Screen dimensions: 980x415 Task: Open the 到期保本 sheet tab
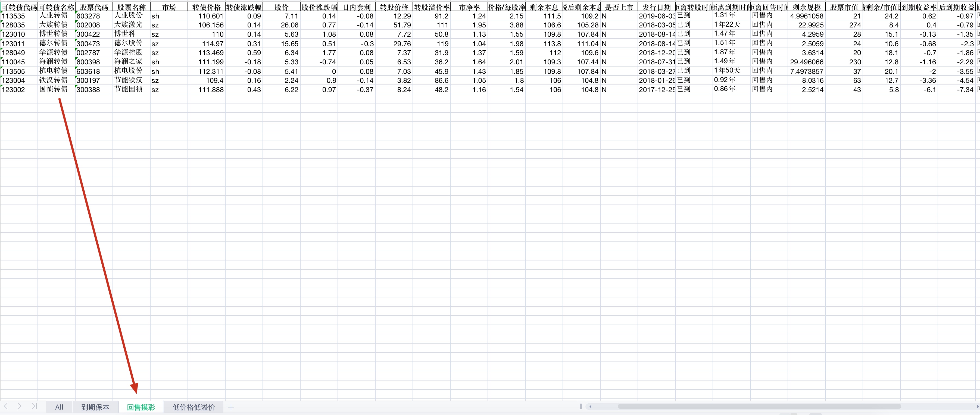pyautogui.click(x=95, y=407)
